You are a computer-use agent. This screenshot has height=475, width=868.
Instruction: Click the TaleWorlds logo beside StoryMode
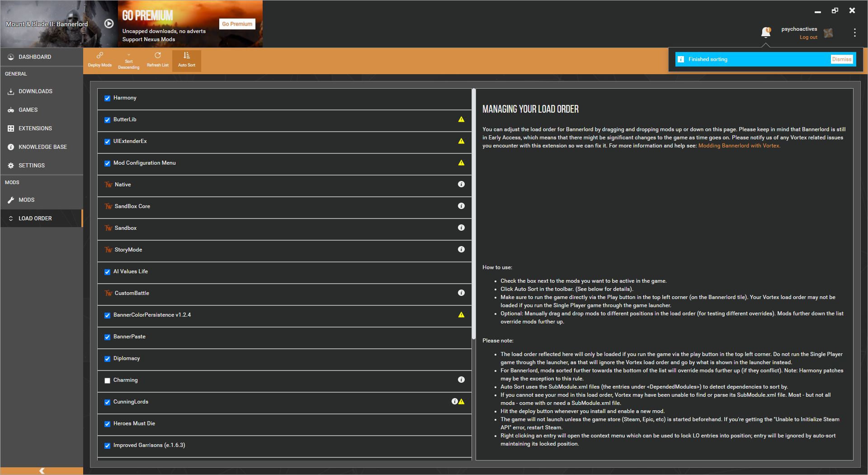pos(108,250)
